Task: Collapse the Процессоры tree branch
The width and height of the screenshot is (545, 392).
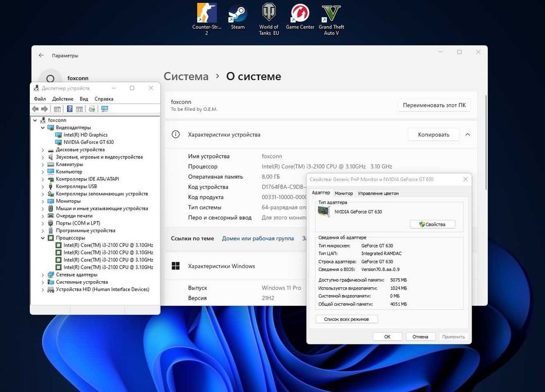Action: (x=43, y=238)
